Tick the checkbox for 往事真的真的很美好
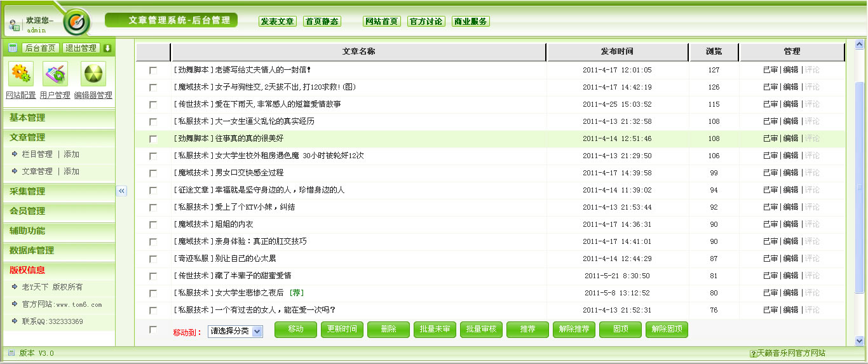This screenshot has width=868, height=364. [153, 139]
